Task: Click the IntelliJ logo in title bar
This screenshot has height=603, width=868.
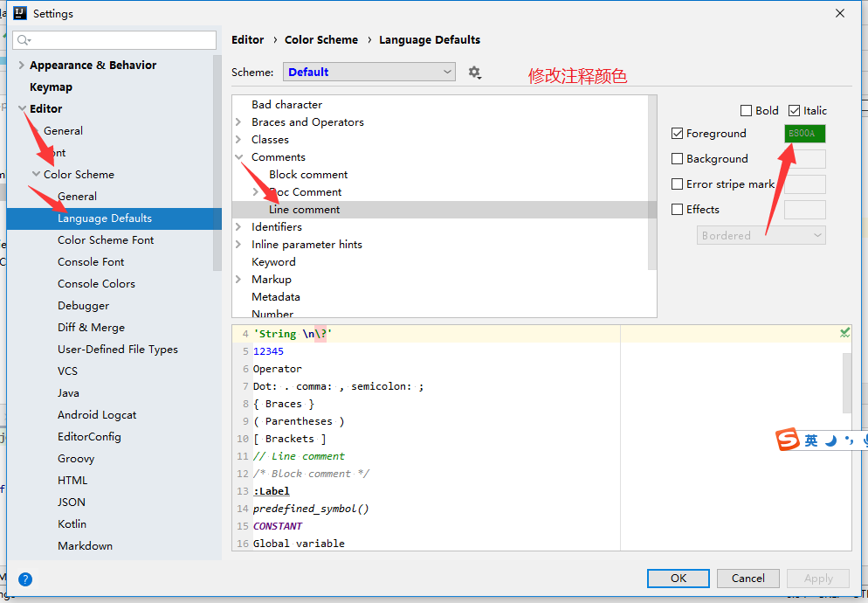Action: tap(20, 13)
